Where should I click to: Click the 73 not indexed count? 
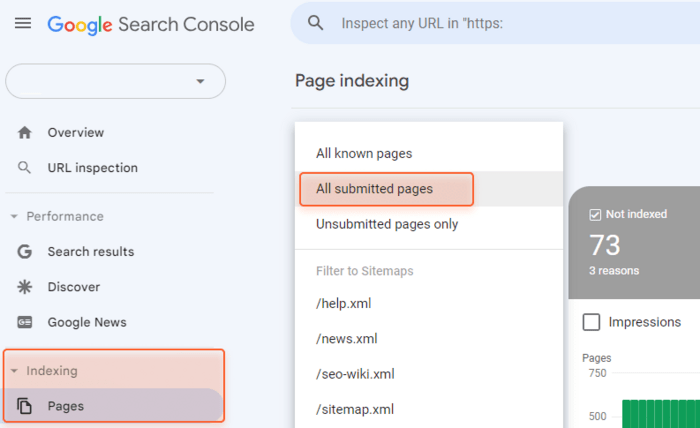pos(604,245)
